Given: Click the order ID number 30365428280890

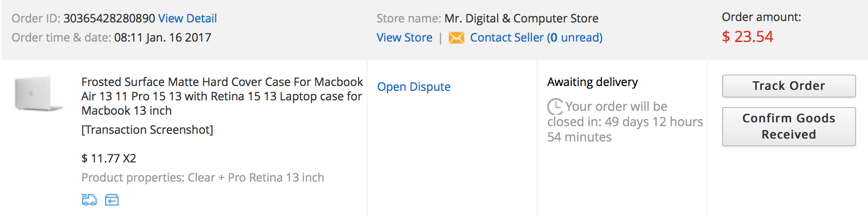Looking at the screenshot, I should coord(109,19).
